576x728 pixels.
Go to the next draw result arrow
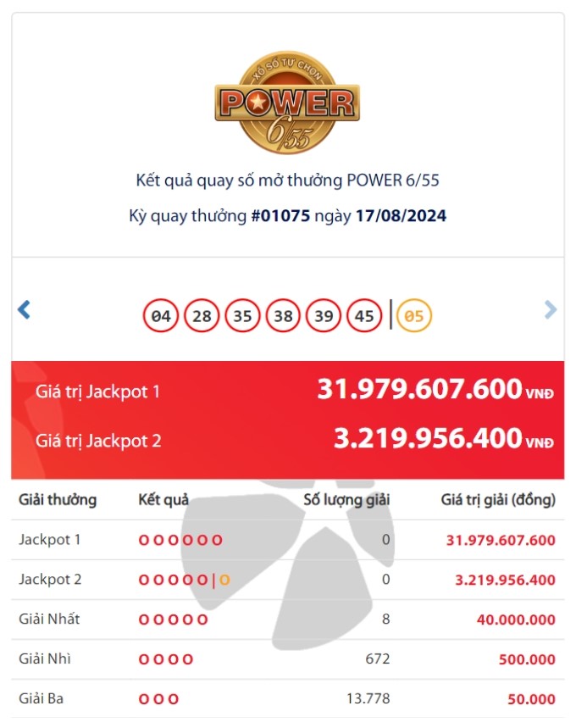click(x=550, y=309)
